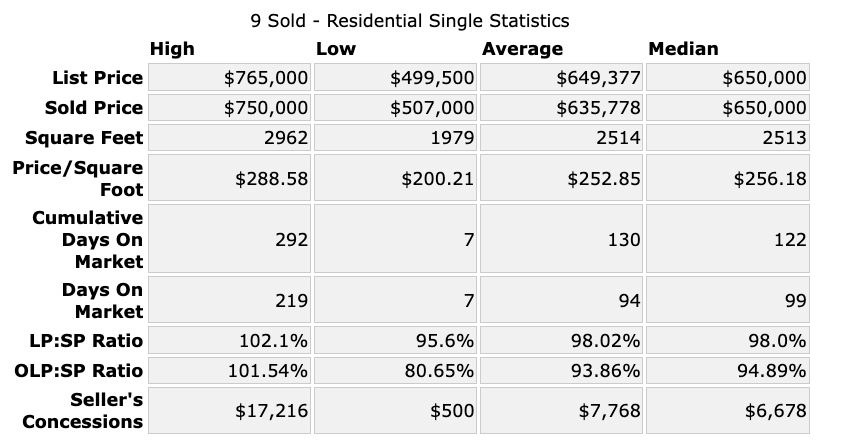Image resolution: width=842 pixels, height=448 pixels.
Task: Select the Price/Square Foot row label
Action: (78, 178)
